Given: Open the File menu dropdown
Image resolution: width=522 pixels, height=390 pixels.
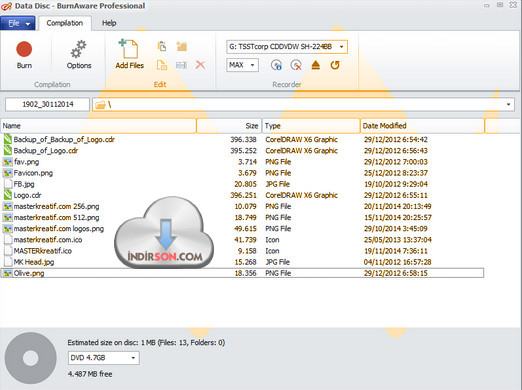Looking at the screenshot, I should (18, 23).
